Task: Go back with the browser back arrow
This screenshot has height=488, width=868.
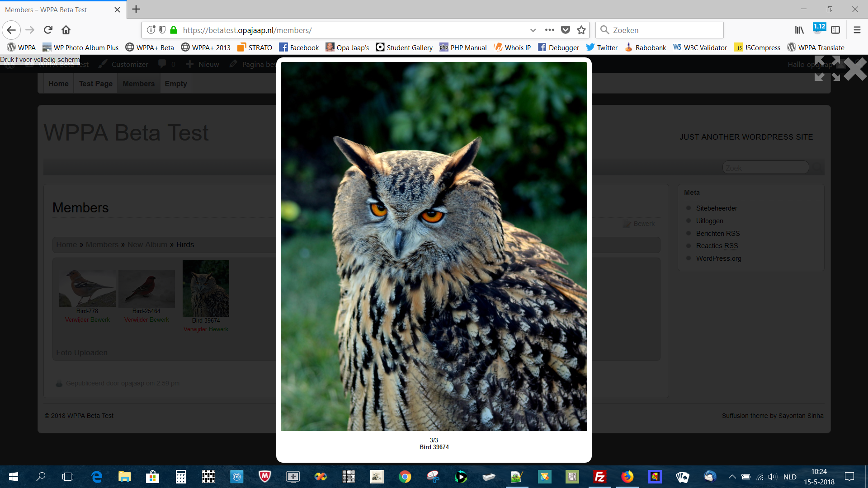Action: click(x=11, y=30)
